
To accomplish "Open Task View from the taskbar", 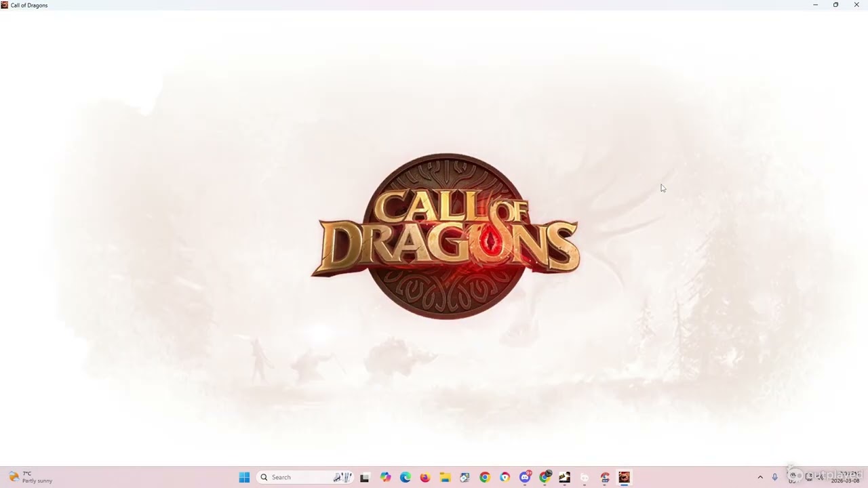I will point(365,477).
